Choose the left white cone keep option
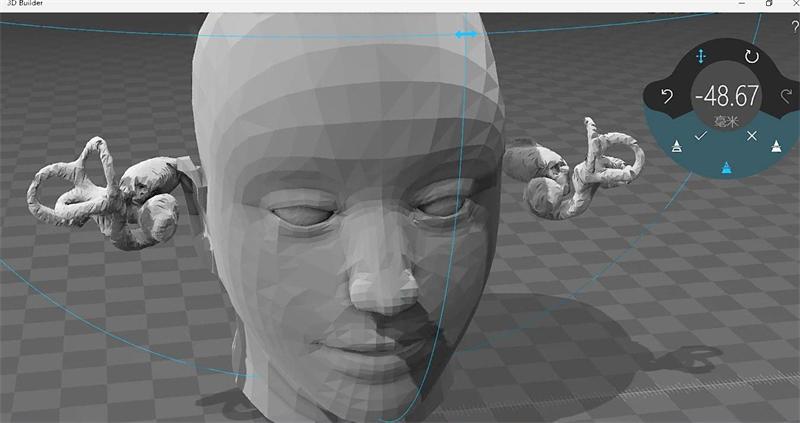Screen dimensions: 800x423 click(677, 146)
